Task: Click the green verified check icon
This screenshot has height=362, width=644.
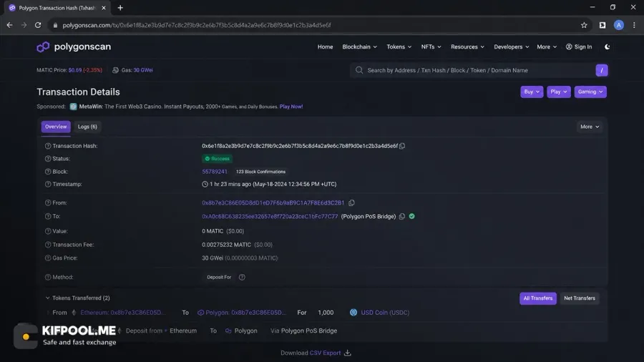Action: pos(412,216)
